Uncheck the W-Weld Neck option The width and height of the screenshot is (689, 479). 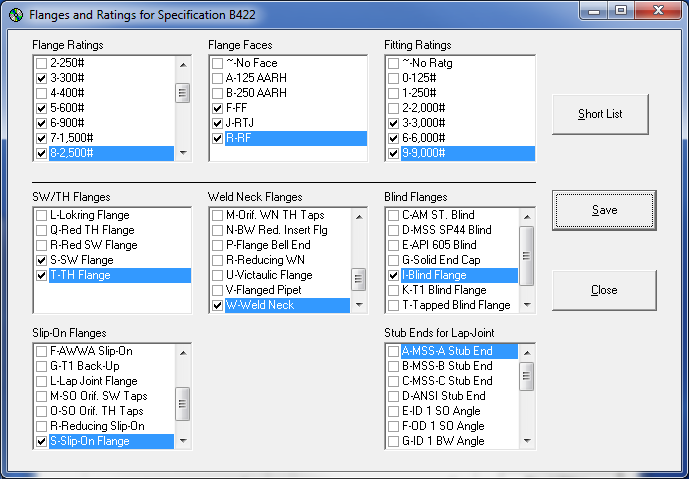tap(217, 305)
